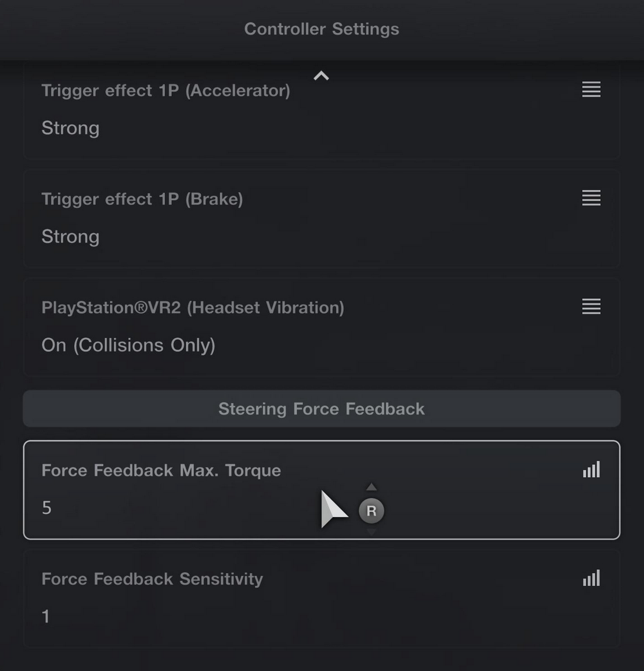Click the Force Feedback Sensitivity value 1
This screenshot has height=671, width=644.
coord(46,616)
